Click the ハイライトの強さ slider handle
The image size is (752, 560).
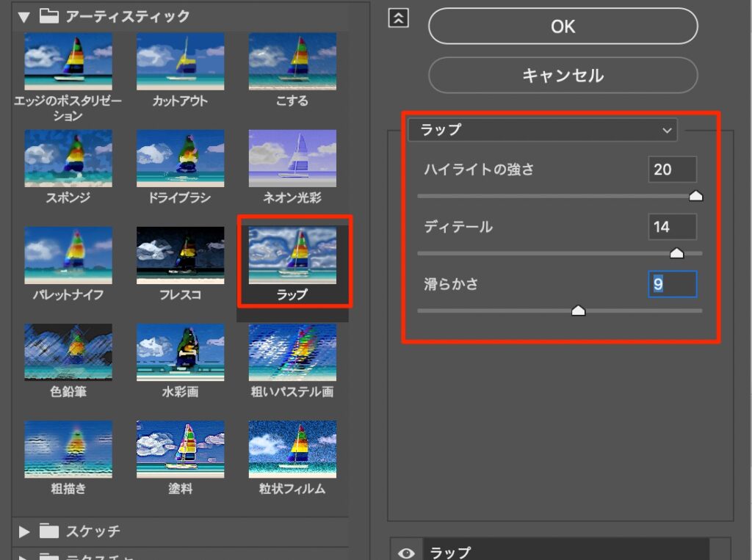695,196
